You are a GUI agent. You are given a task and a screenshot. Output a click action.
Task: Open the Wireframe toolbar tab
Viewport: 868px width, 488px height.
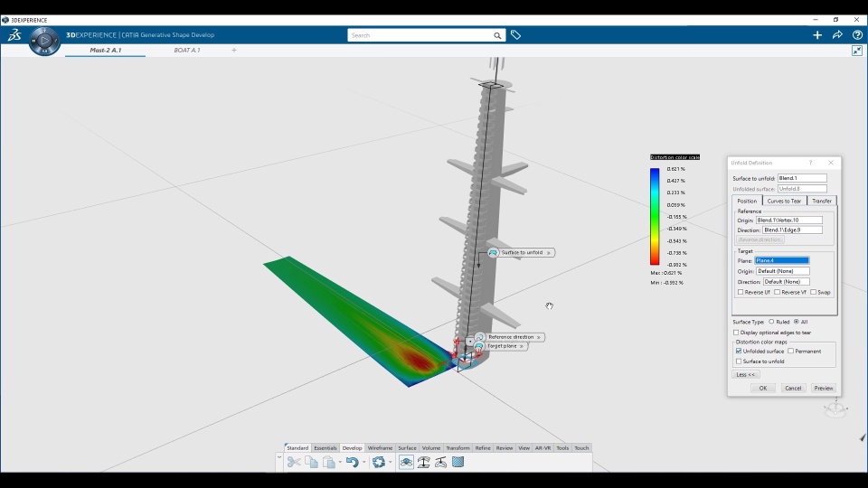pos(380,448)
